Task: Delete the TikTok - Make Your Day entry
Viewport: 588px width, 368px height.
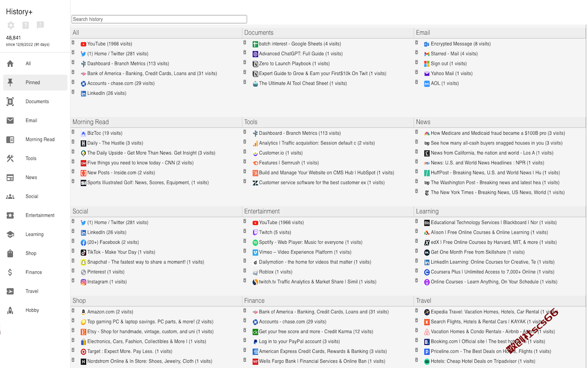Action: [x=73, y=251]
